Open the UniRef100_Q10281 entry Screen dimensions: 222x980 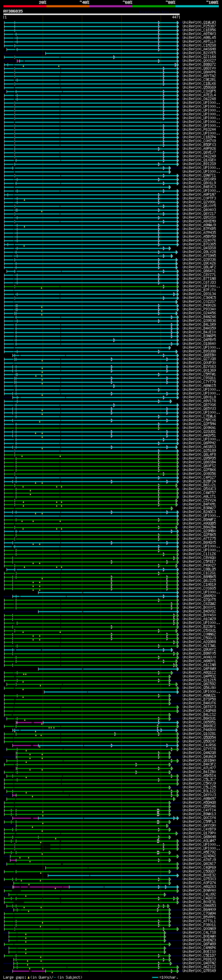(199, 734)
